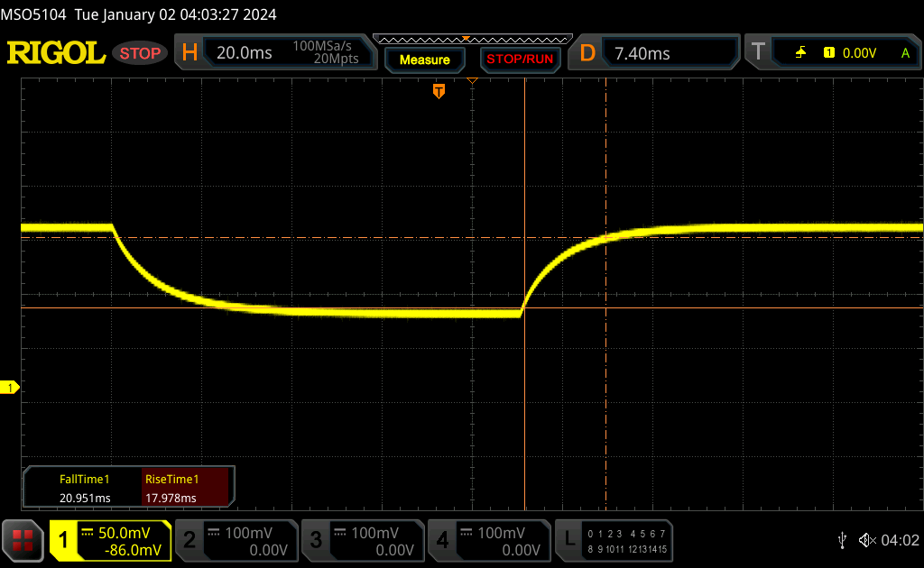Click the dashed vertical orange cursor line

(x=605, y=294)
